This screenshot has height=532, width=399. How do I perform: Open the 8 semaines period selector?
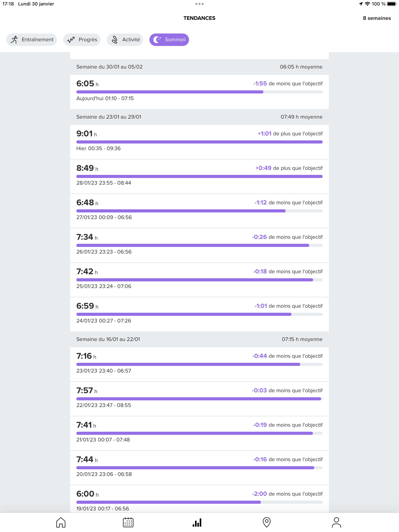377,18
